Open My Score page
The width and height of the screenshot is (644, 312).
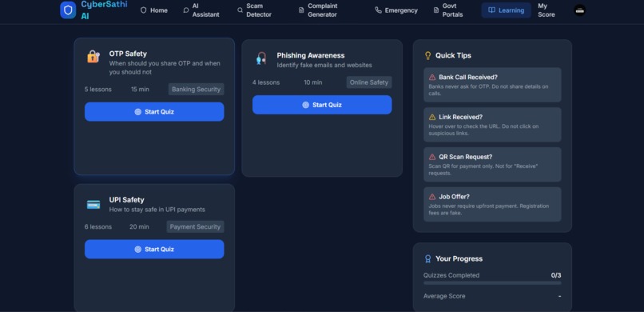click(x=547, y=10)
